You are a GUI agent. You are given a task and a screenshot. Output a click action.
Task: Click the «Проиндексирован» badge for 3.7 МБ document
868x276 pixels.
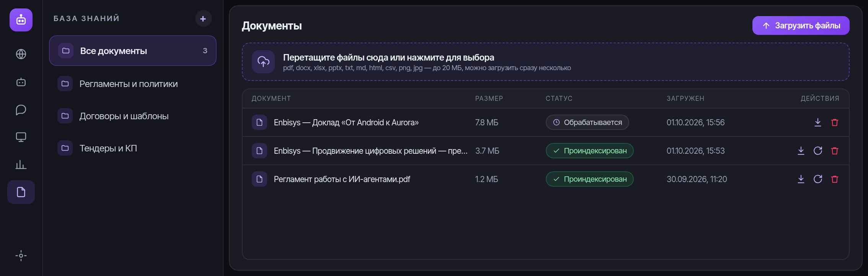coord(590,151)
